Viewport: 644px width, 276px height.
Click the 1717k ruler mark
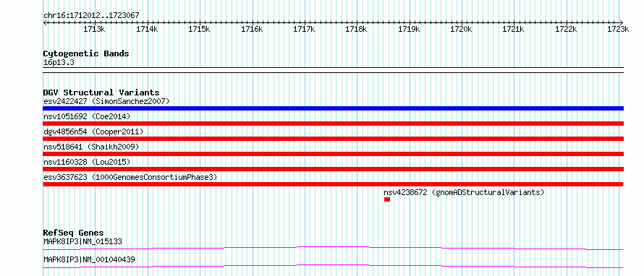click(304, 29)
